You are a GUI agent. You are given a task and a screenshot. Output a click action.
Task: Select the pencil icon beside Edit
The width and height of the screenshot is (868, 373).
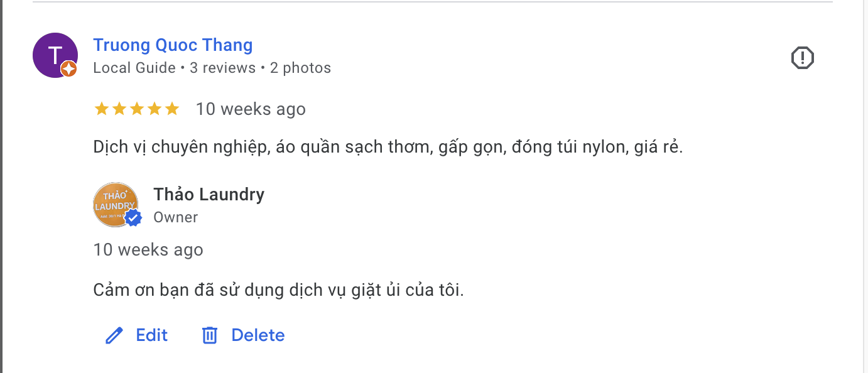(x=113, y=335)
